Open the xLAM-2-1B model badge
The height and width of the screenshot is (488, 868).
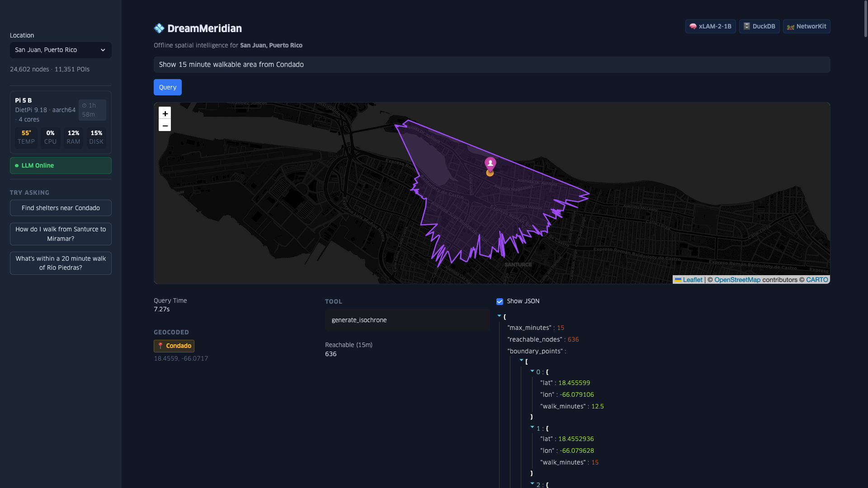pyautogui.click(x=710, y=26)
